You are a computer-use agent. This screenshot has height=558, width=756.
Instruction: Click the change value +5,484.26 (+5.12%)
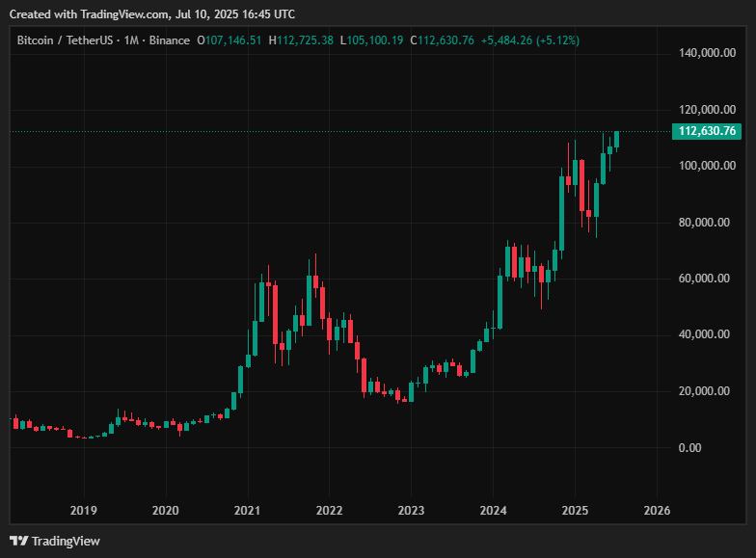point(530,40)
